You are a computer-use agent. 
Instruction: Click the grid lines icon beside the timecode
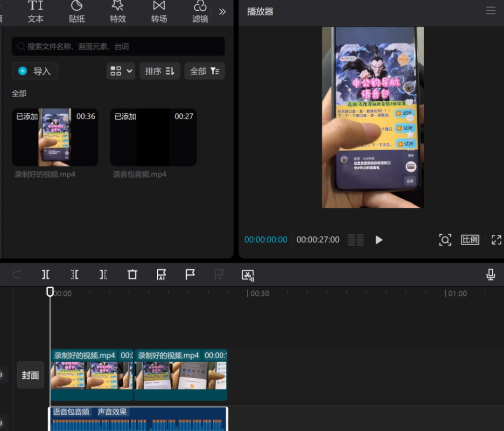point(356,240)
